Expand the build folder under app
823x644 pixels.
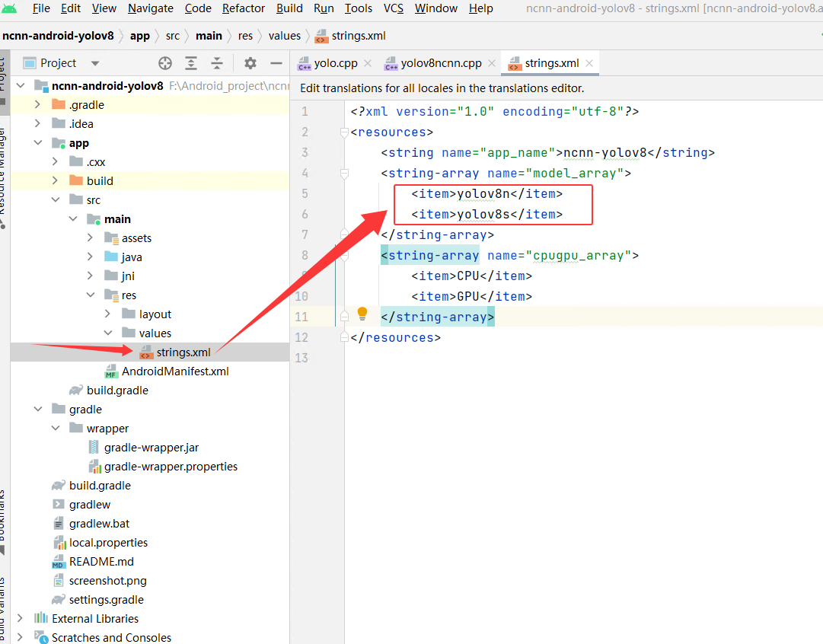tap(55, 180)
